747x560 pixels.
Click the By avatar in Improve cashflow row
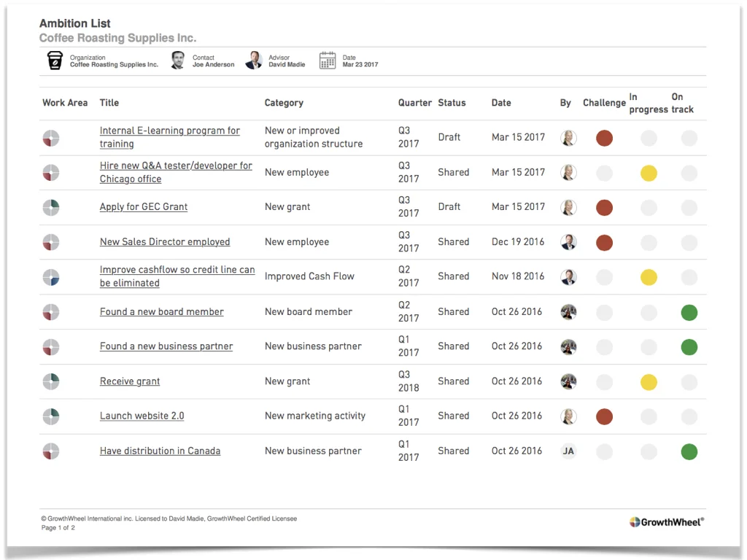568,277
